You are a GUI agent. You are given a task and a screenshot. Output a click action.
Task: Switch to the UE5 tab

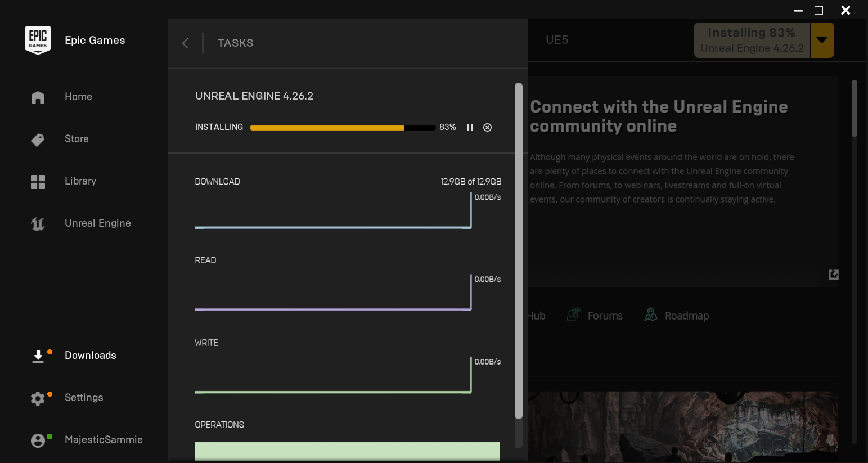(557, 40)
